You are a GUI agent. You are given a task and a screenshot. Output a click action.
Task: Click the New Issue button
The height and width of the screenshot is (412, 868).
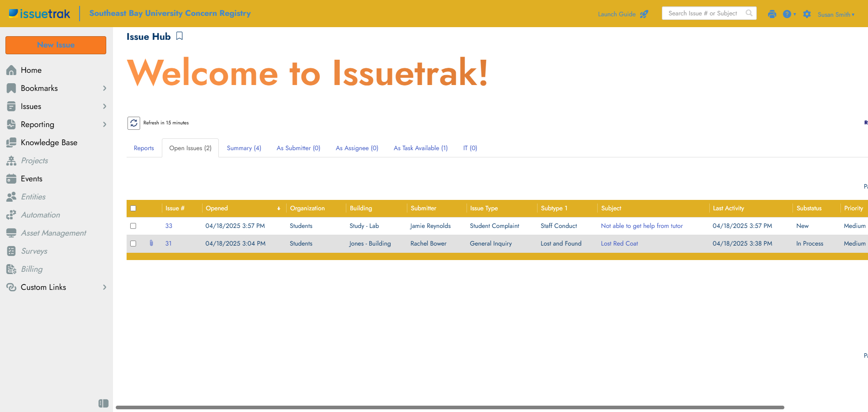click(56, 45)
